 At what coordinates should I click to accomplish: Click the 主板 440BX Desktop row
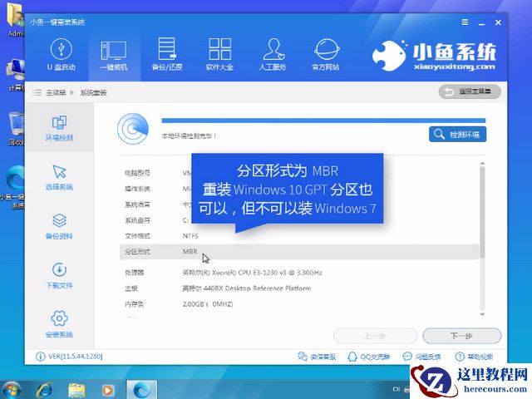click(299, 288)
